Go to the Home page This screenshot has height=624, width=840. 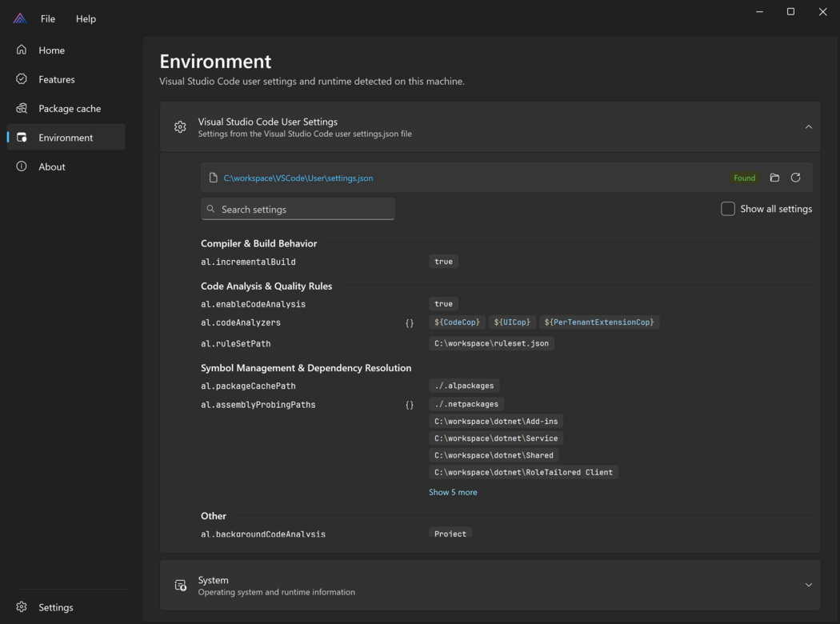[66, 50]
